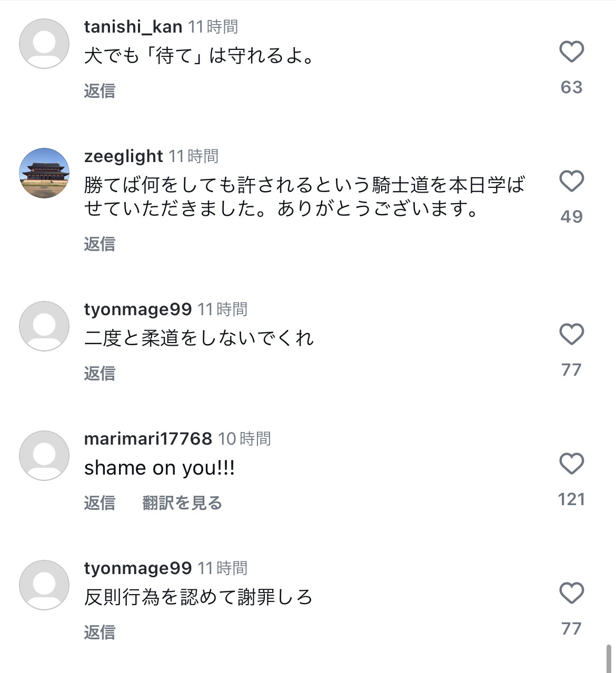Open tanishi_kan's default avatar
The height and width of the screenshot is (673, 616).
tap(44, 44)
